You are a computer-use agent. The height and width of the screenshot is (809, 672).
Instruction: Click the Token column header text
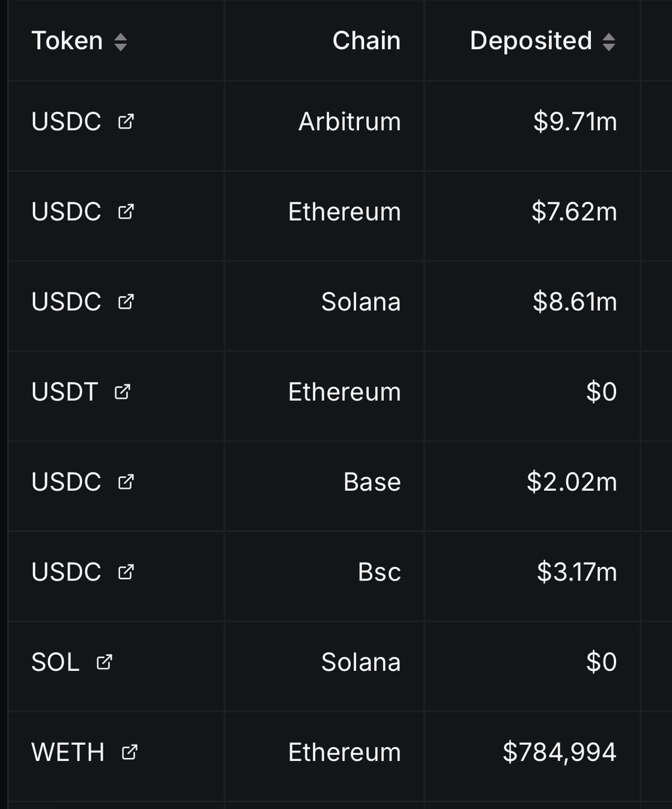[x=67, y=41]
